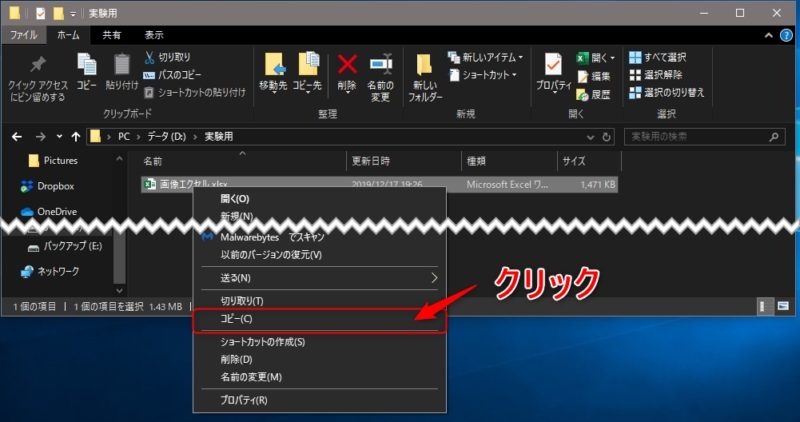
Task: Collapse the ribbon with the chevron
Action: (x=768, y=35)
